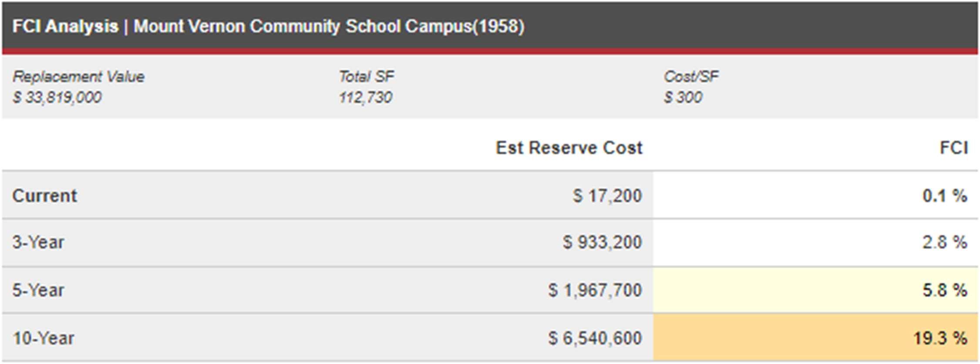Click the 112,730 total square feet value

click(x=365, y=97)
